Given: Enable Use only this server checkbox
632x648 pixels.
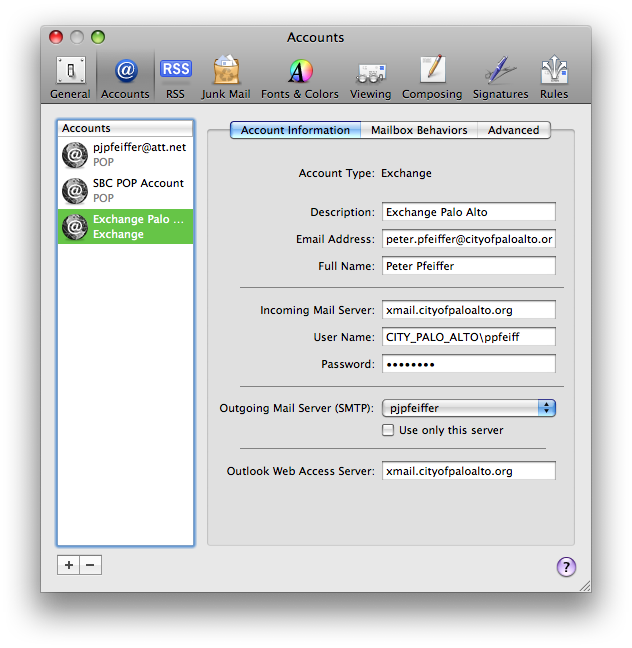Looking at the screenshot, I should (x=388, y=430).
